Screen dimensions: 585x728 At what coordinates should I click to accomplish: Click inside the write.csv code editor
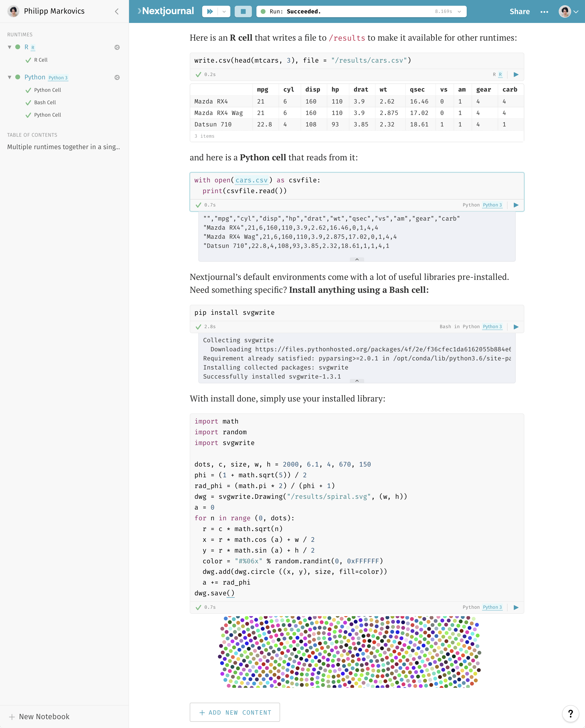[x=357, y=61]
